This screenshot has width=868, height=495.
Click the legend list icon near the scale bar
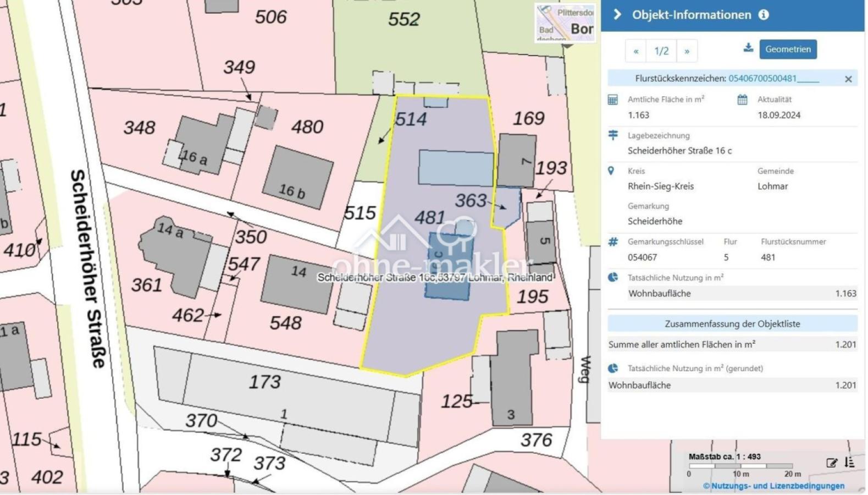pyautogui.click(x=850, y=462)
